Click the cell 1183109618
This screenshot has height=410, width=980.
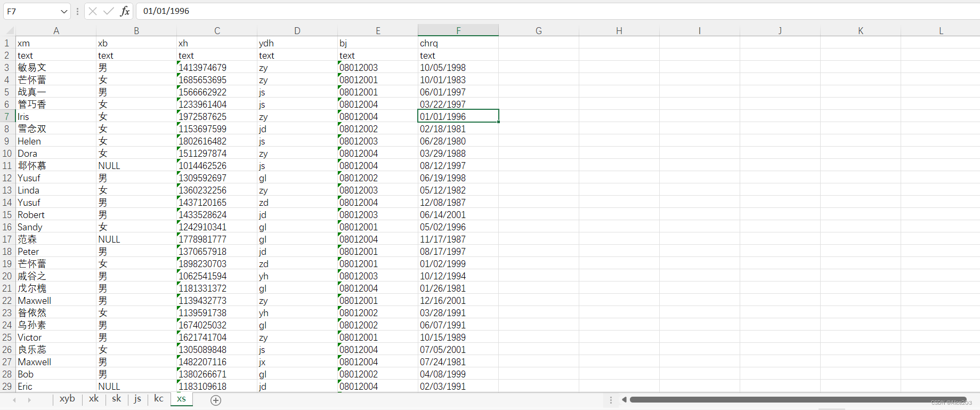(217, 387)
